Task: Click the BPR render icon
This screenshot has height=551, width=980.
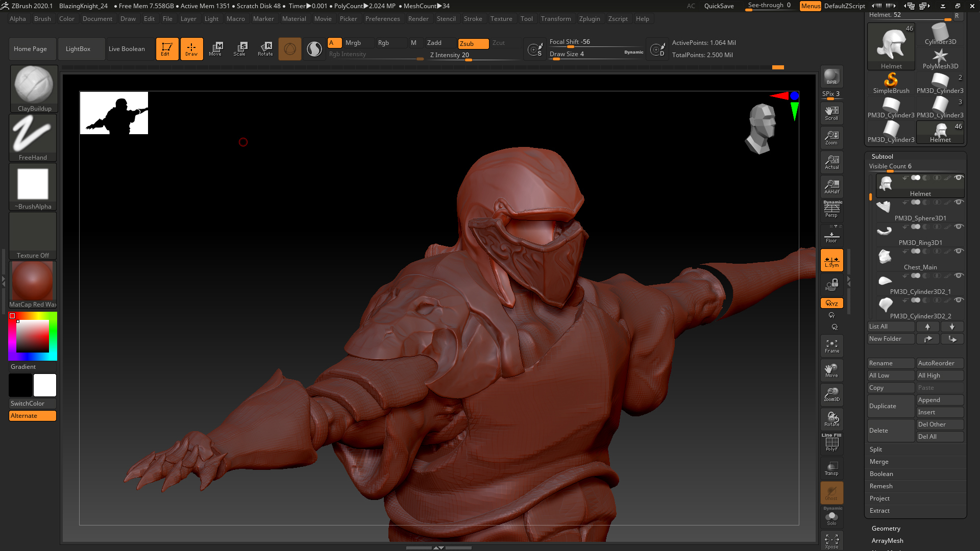Action: [831, 77]
